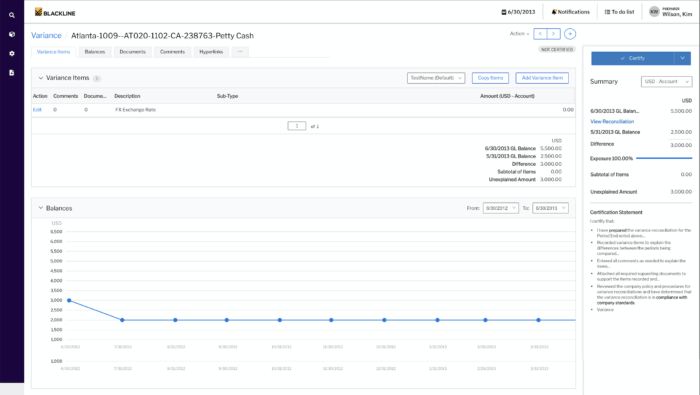Click Edit on FX Exchange Rate row

[x=37, y=110]
